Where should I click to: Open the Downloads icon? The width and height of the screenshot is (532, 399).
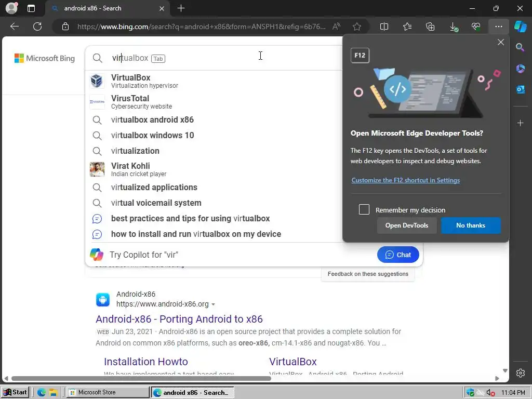pos(454,27)
